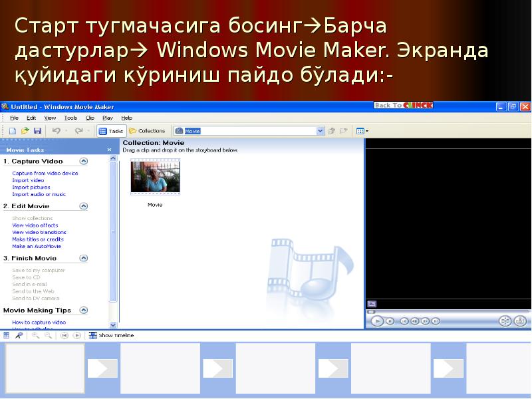Take a picture from preview icon
Viewport: 532px width, 399px height.
[519, 321]
